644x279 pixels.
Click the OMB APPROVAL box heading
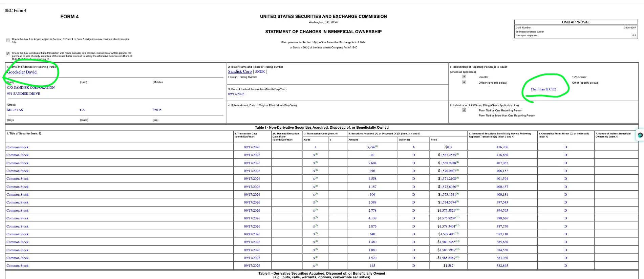tap(576, 22)
